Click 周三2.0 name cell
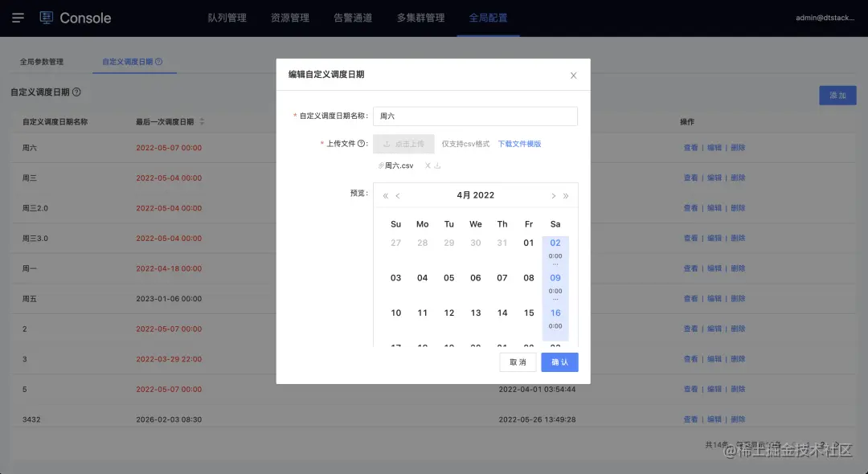The height and width of the screenshot is (474, 868). (x=35, y=208)
